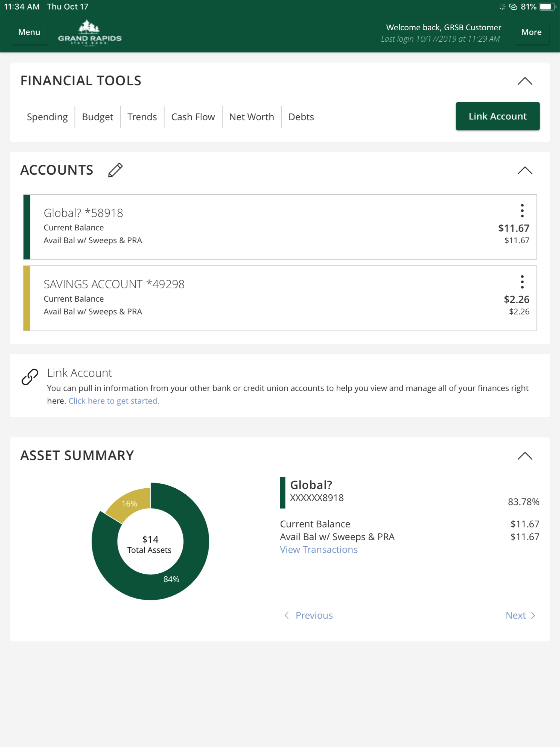The width and height of the screenshot is (560, 747).
Task: Switch to the Cash Flow tab
Action: click(x=193, y=117)
